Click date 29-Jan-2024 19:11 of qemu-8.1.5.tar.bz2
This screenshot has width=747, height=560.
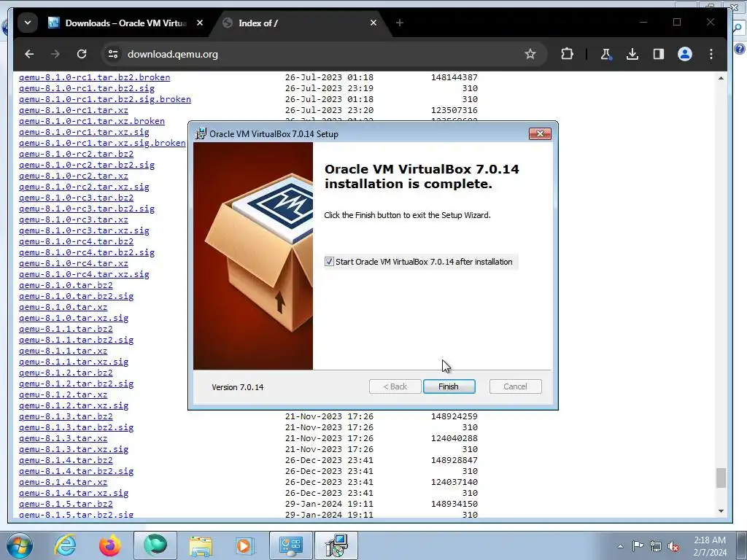tap(329, 504)
